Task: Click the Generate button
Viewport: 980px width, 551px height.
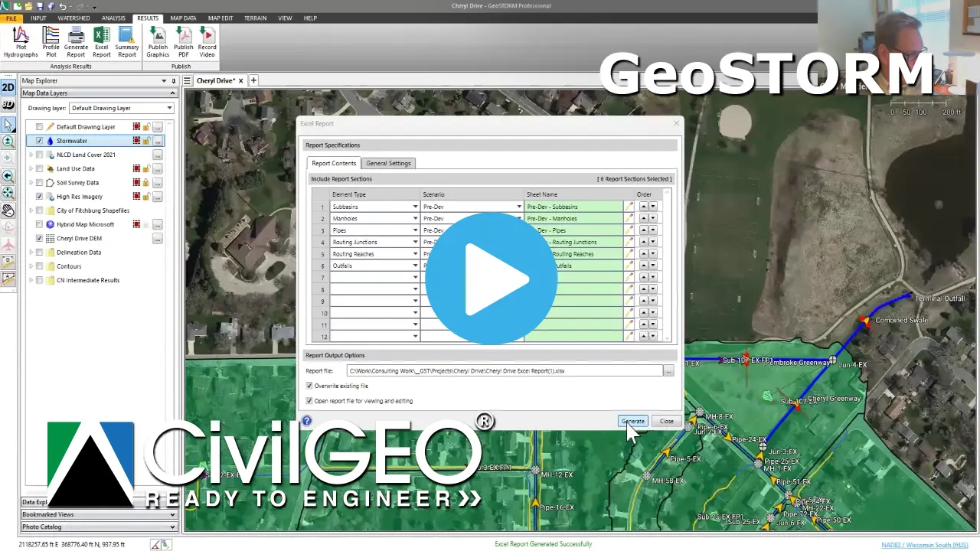Action: pyautogui.click(x=632, y=421)
